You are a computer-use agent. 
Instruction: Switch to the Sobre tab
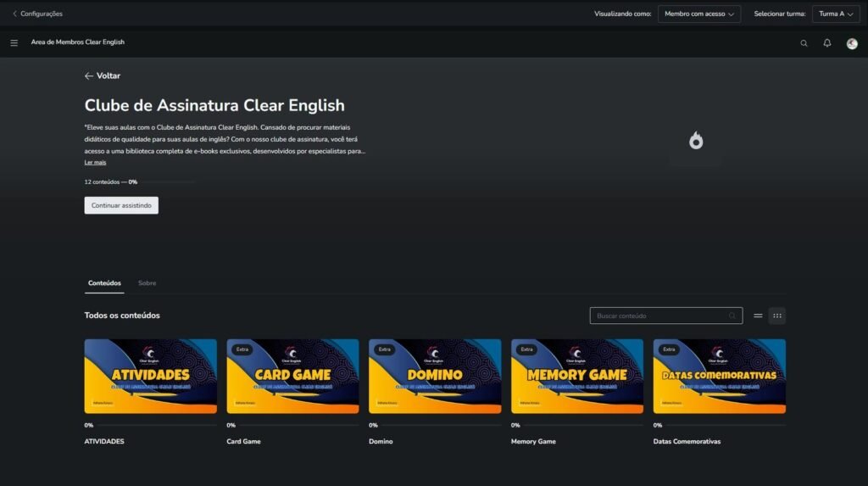point(147,283)
